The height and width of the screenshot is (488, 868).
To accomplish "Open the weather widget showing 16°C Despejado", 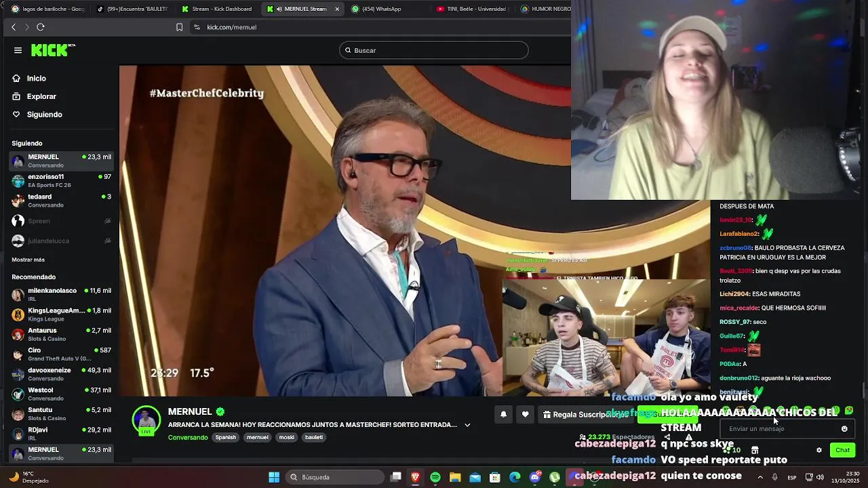I will point(28,477).
